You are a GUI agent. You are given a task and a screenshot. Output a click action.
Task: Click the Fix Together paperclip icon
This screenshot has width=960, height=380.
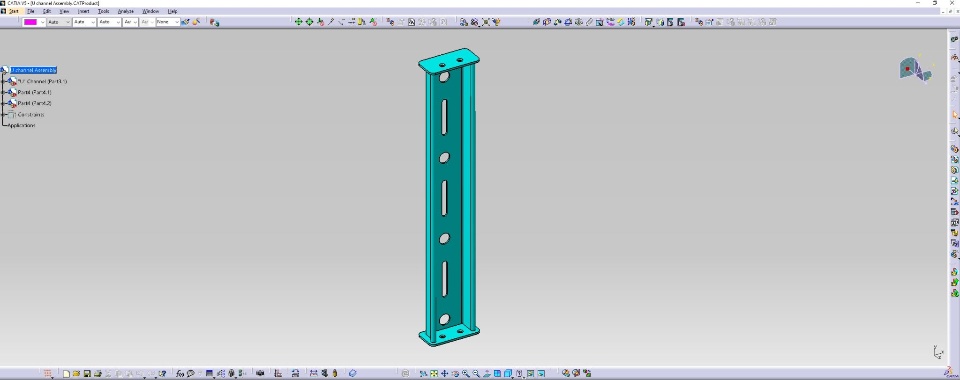pos(589,22)
